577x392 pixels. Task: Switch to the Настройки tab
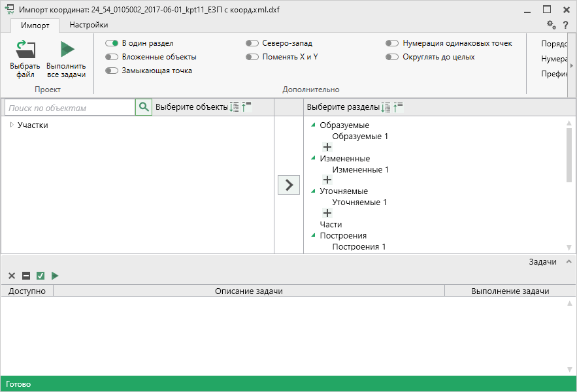point(89,25)
